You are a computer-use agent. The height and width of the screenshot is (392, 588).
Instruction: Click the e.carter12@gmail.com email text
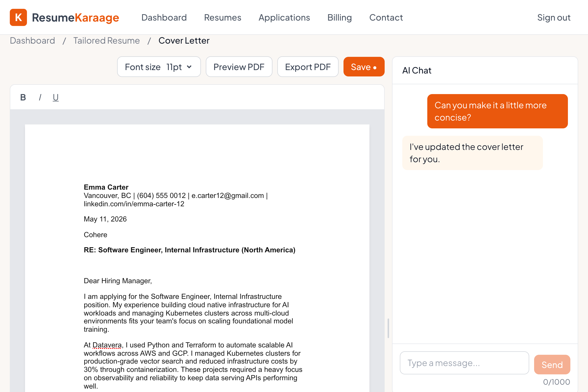[228, 196]
